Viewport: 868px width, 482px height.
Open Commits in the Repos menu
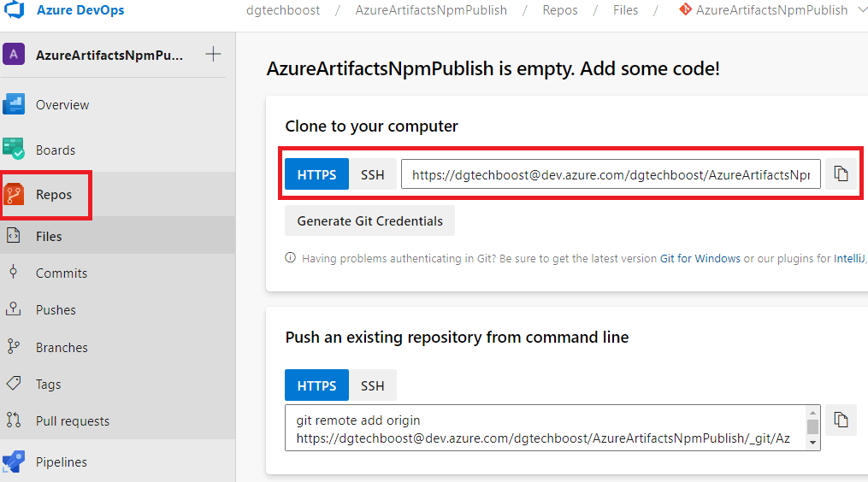[x=61, y=273]
